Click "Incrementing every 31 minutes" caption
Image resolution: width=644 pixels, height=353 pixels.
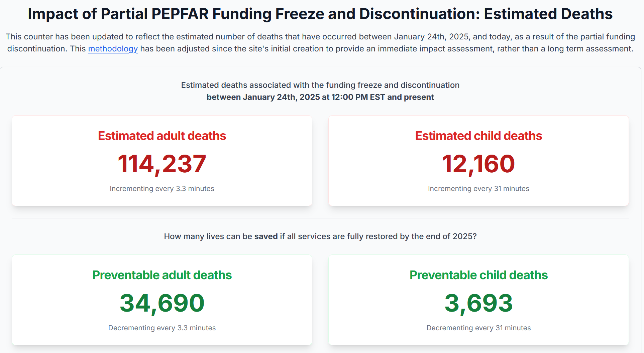[x=478, y=189]
